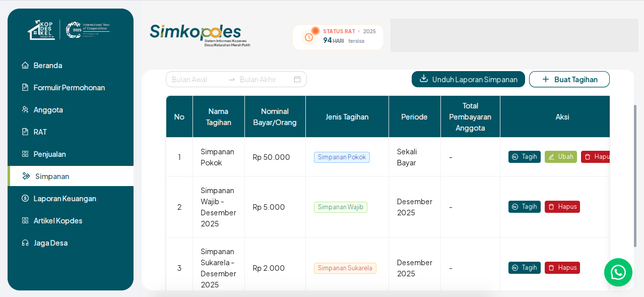Open Penjualan using its grid icon
The image size is (644, 297).
pos(24,154)
